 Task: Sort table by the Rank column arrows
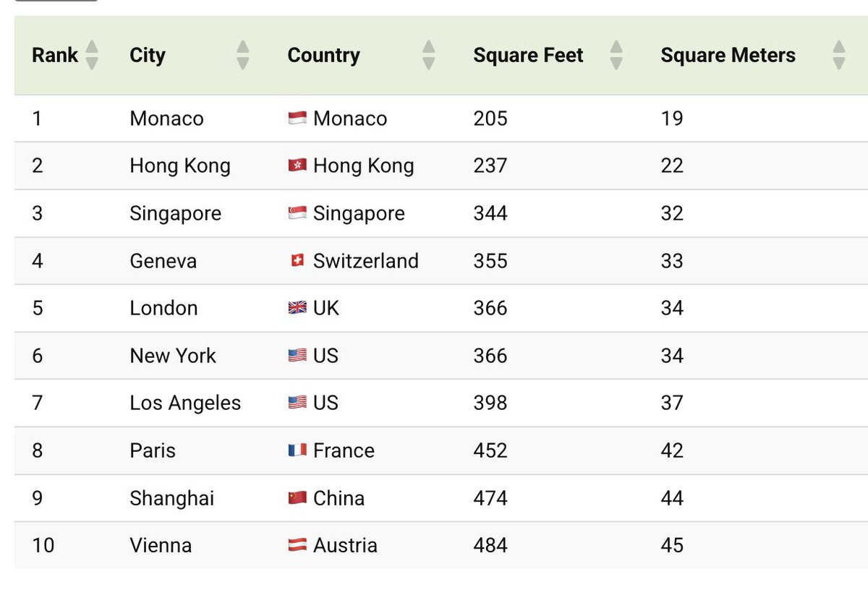pyautogui.click(x=92, y=55)
